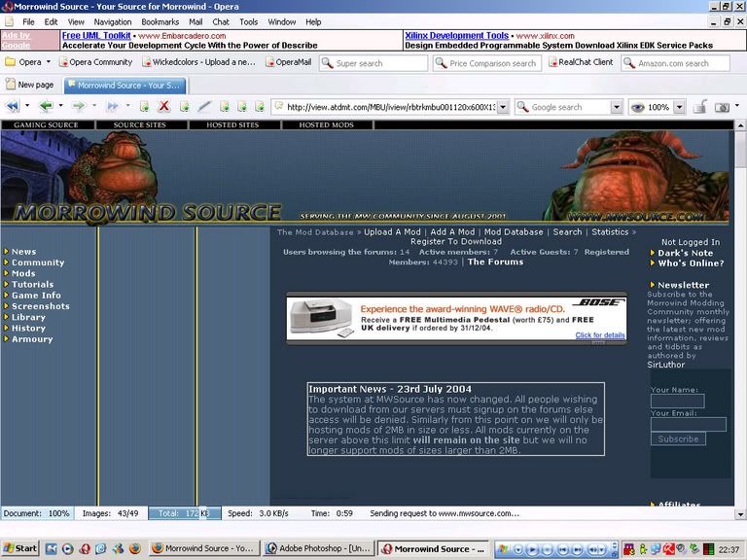Open the Opera Community bookmark
Screen dimensions: 747x560
[95, 62]
